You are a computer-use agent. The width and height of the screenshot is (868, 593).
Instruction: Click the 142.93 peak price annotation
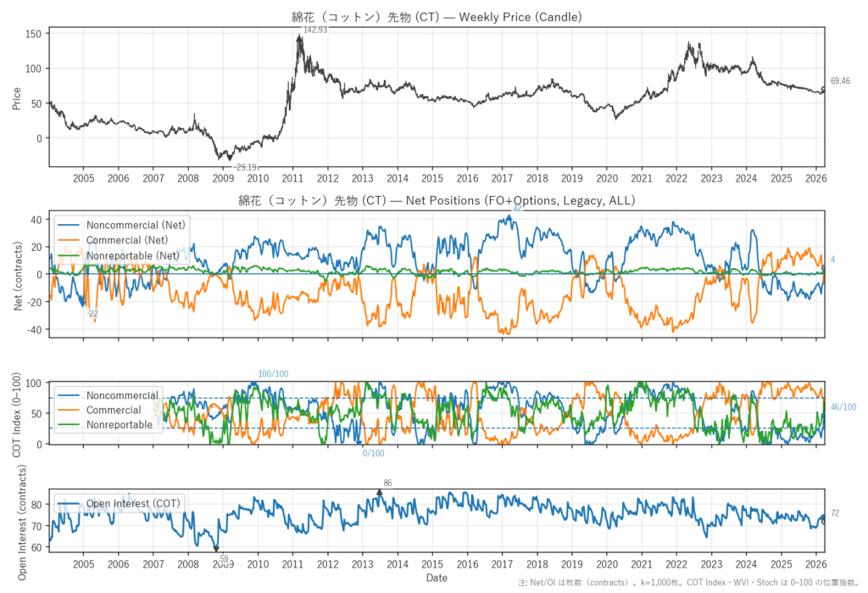tap(315, 30)
